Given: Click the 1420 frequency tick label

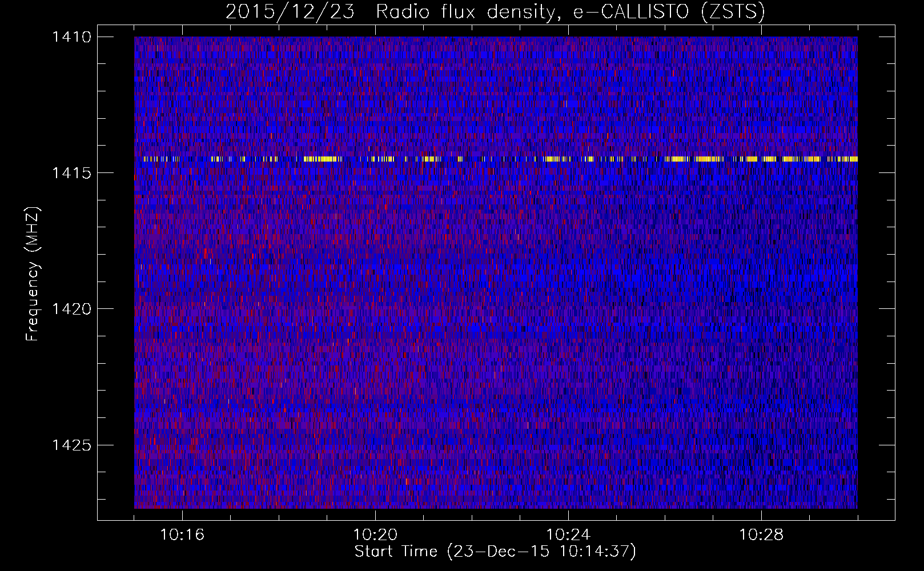Looking at the screenshot, I should [x=71, y=309].
